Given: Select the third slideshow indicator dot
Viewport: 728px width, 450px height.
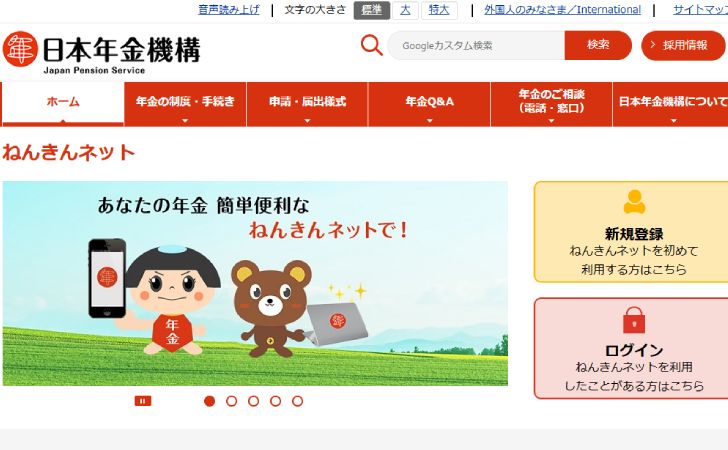Looking at the screenshot, I should point(254,401).
